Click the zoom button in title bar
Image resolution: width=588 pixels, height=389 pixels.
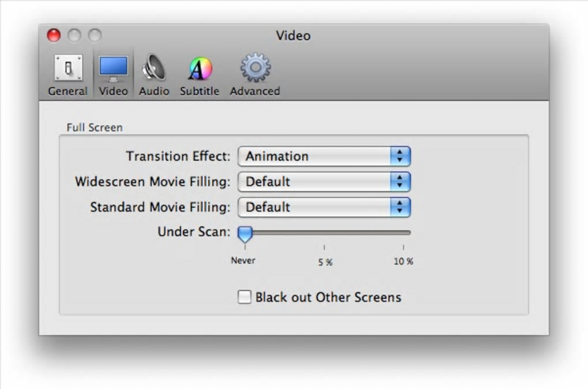pyautogui.click(x=95, y=36)
